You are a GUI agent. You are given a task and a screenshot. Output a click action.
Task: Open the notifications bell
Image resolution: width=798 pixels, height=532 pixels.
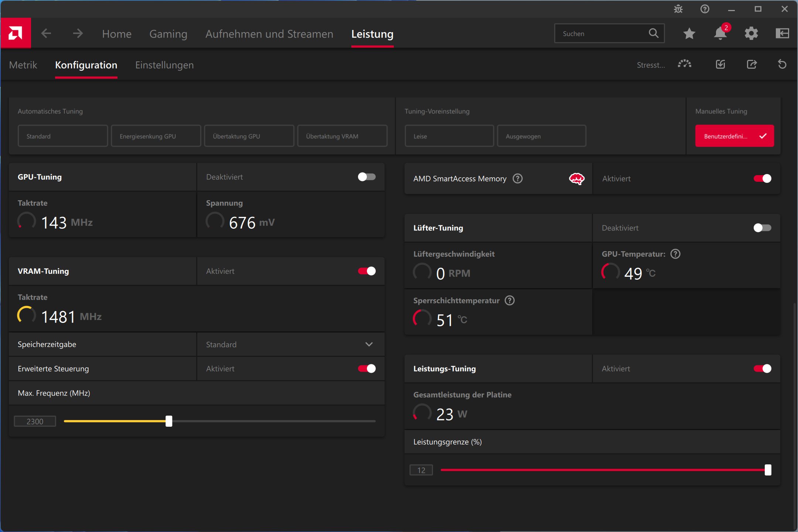point(720,34)
